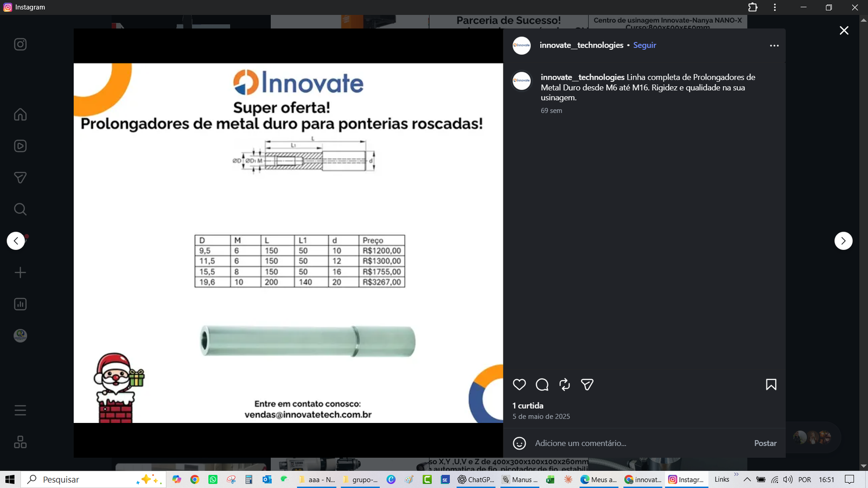Open the More hamburger menu in sidebar

pyautogui.click(x=20, y=410)
